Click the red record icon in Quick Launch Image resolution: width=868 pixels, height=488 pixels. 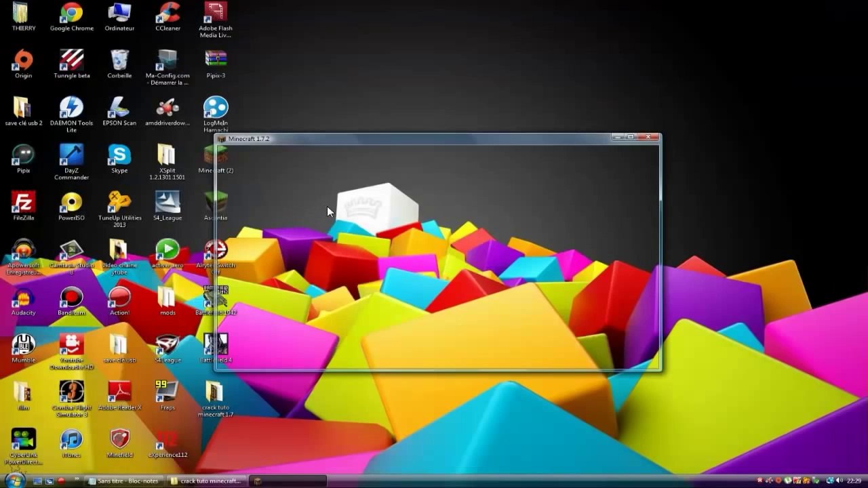click(x=61, y=481)
